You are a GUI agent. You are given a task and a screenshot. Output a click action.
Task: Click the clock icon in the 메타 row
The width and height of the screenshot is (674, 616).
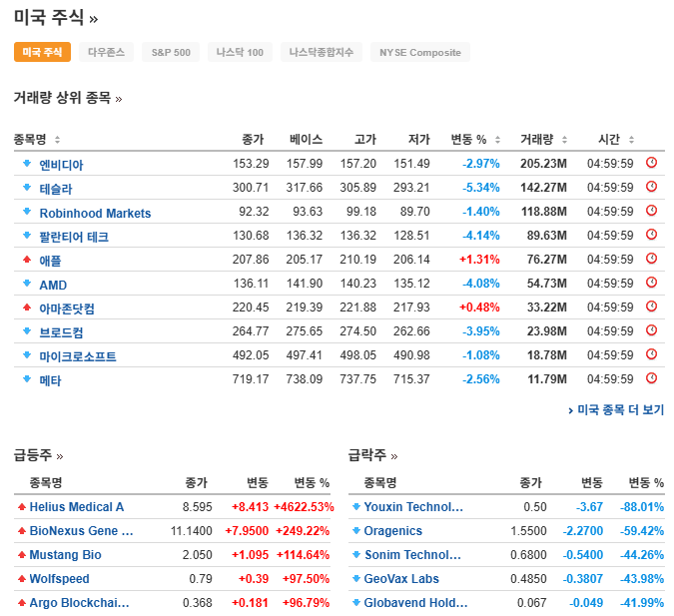pos(651,378)
